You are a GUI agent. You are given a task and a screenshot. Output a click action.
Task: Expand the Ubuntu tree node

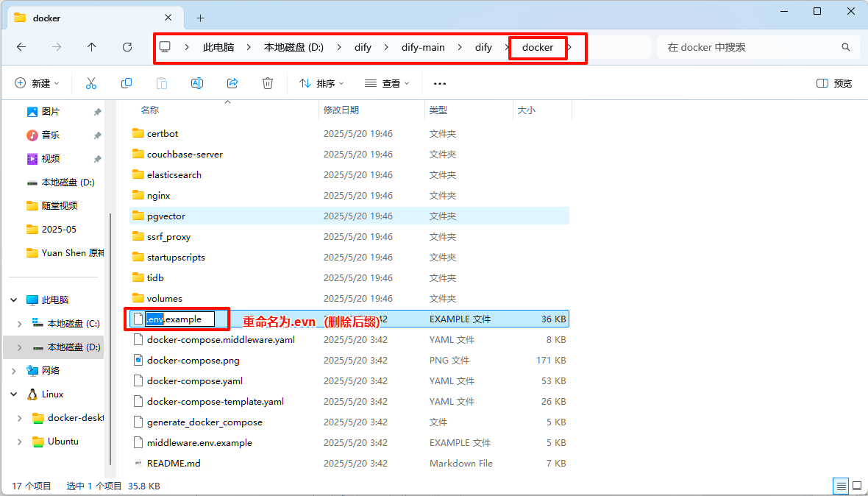(20, 442)
